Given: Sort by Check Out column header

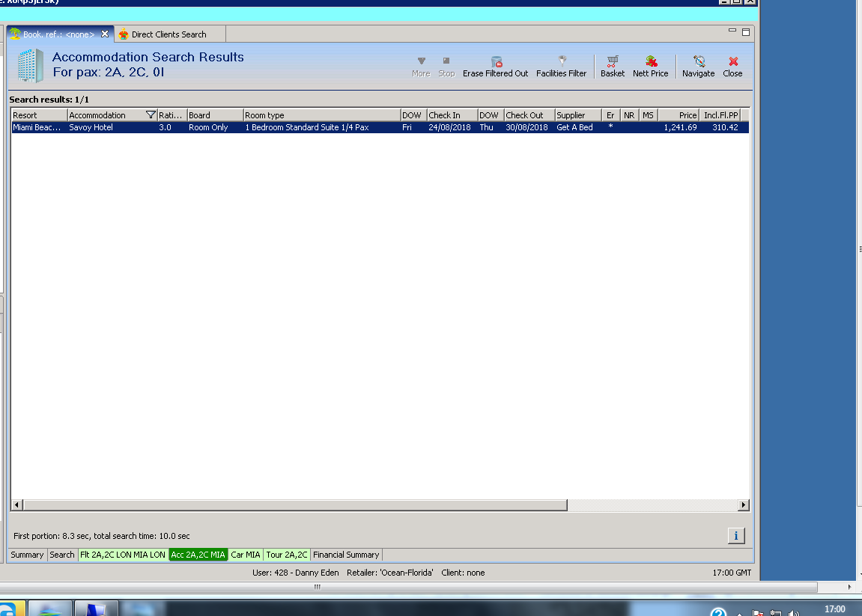Looking at the screenshot, I should point(529,115).
